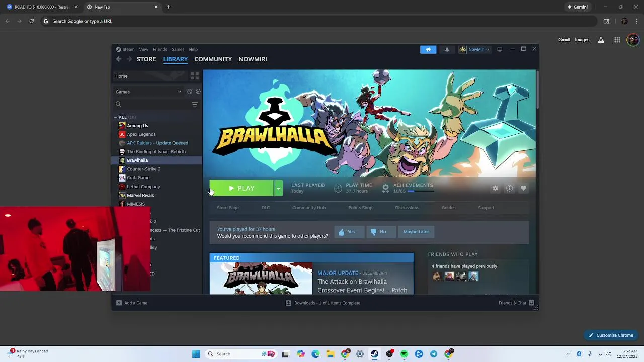Click Customize Chrome button

(x=611, y=335)
